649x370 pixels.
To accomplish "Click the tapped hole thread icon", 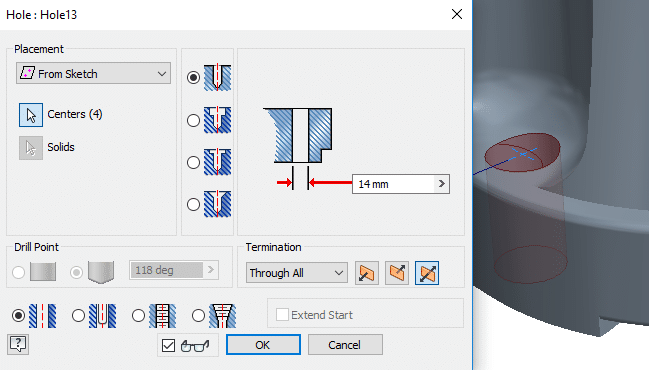I will [x=162, y=316].
